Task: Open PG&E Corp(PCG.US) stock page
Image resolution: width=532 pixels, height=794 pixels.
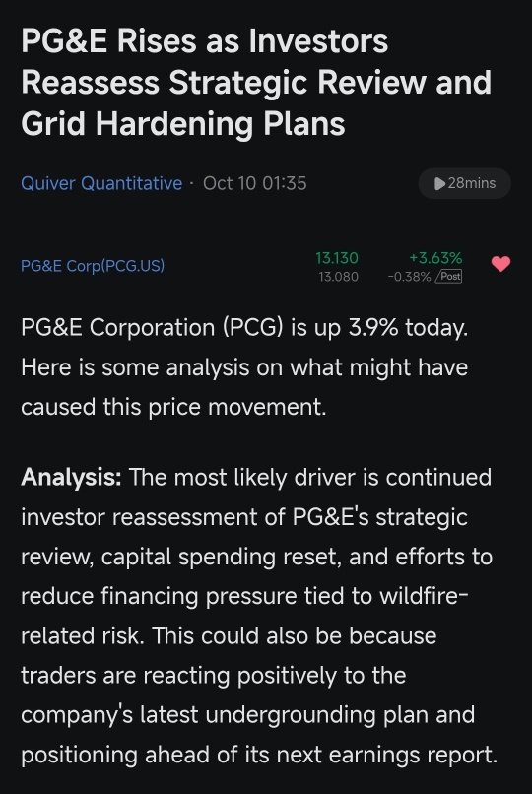Action: coord(93,266)
